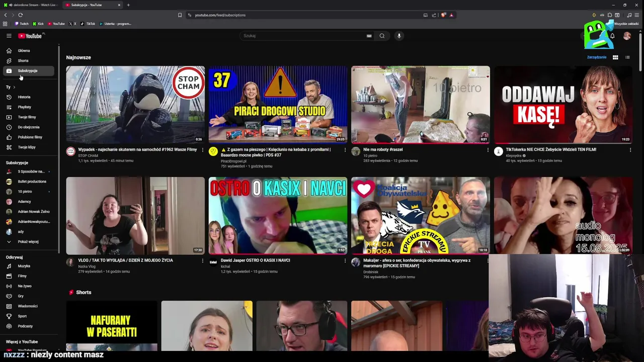
Task: Switch to list view layout
Action: click(627, 57)
